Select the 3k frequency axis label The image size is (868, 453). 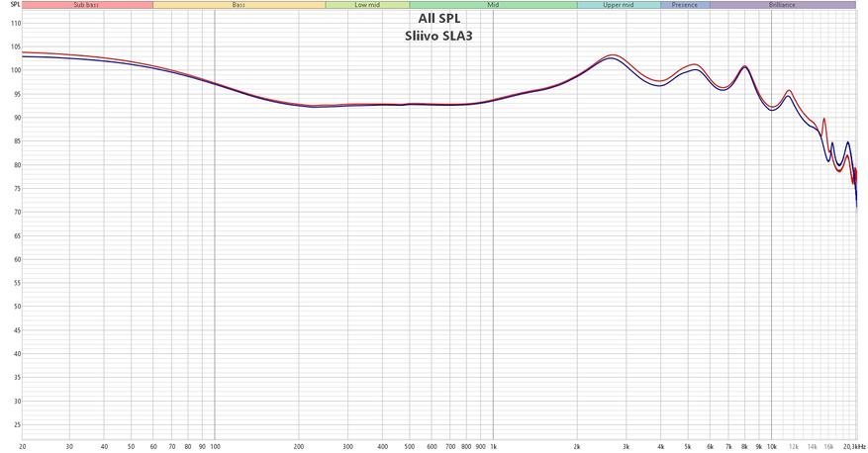pos(627,446)
